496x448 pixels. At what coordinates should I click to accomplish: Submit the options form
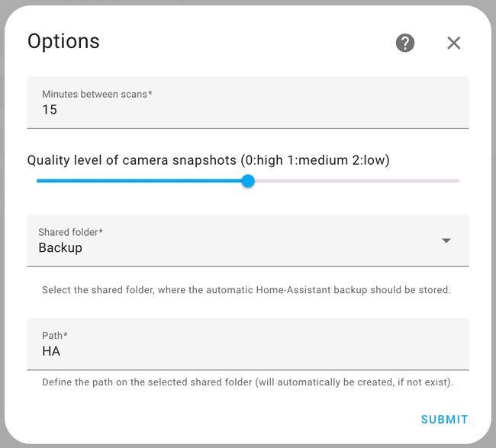(444, 420)
